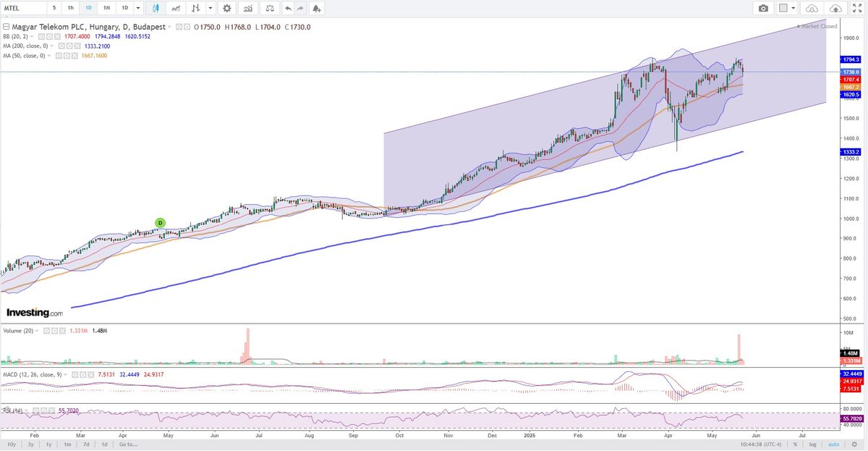Save chart layout to cloud
This screenshot has width=868, height=451.
(x=835, y=8)
